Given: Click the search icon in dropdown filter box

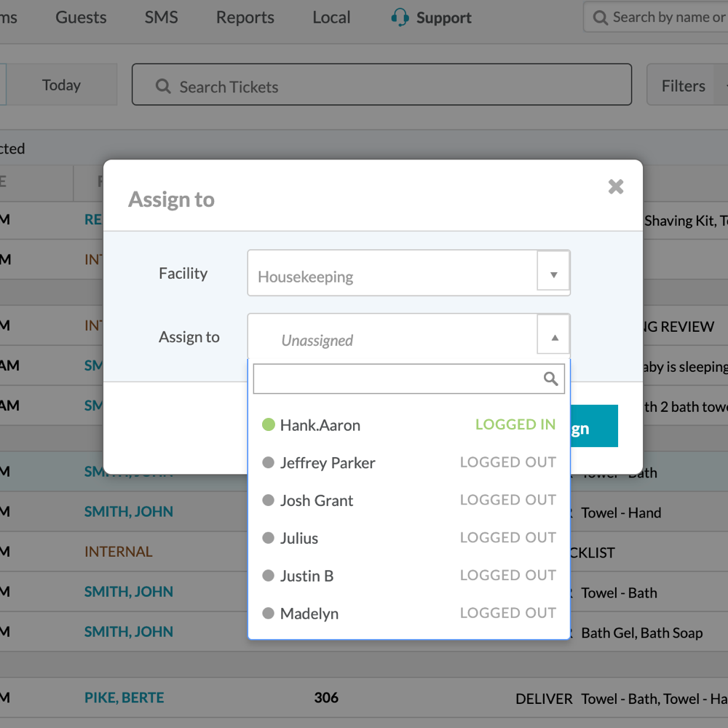Looking at the screenshot, I should (551, 379).
